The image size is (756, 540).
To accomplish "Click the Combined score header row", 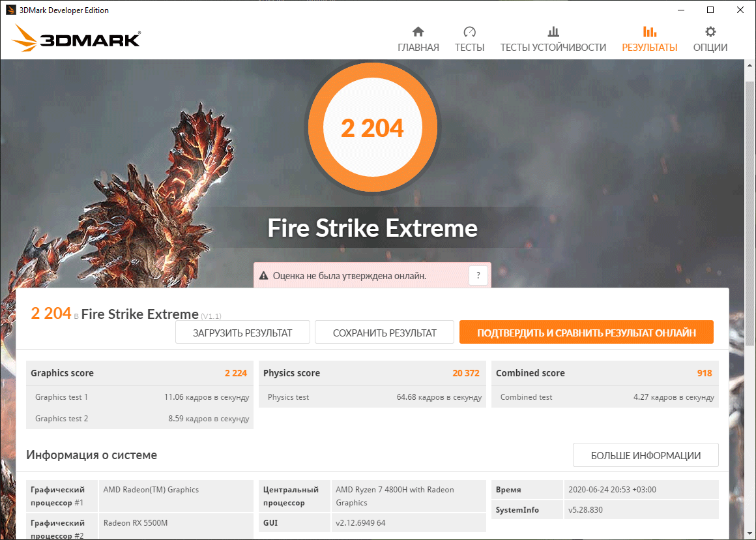I will click(x=605, y=373).
